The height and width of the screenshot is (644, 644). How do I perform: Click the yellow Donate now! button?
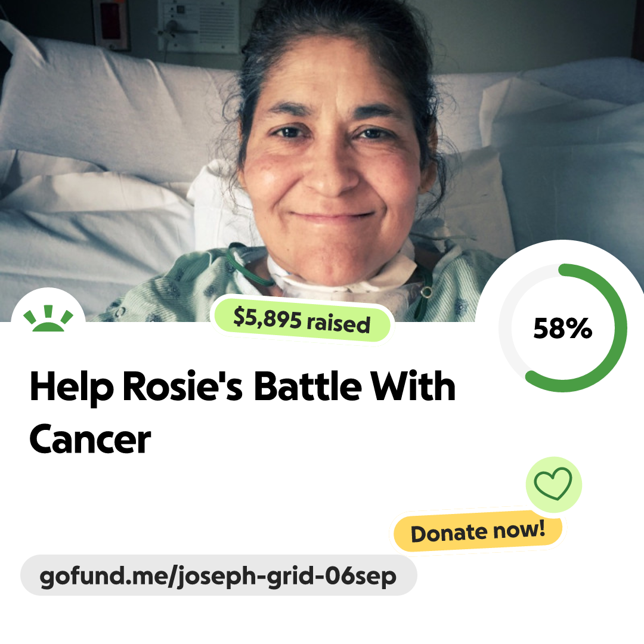[x=478, y=532]
